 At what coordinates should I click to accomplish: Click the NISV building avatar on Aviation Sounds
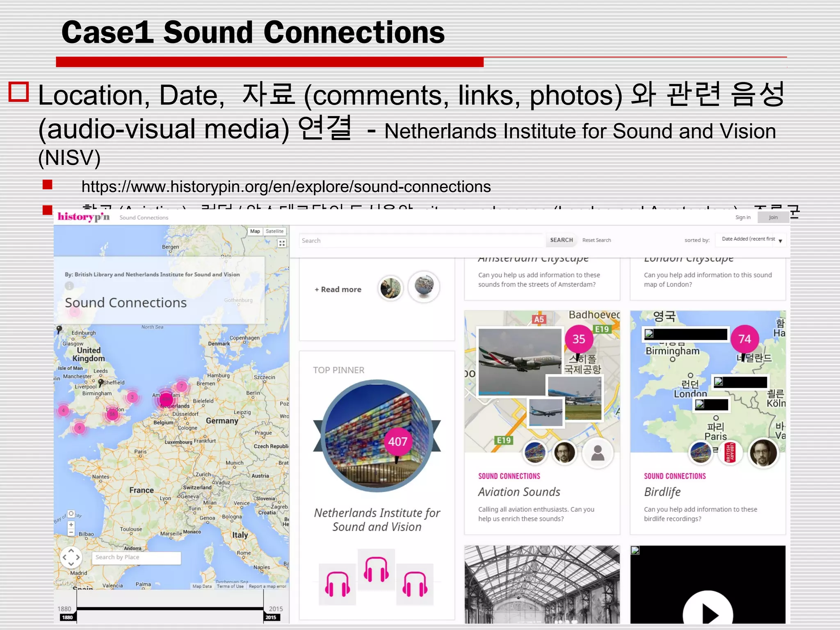(535, 453)
